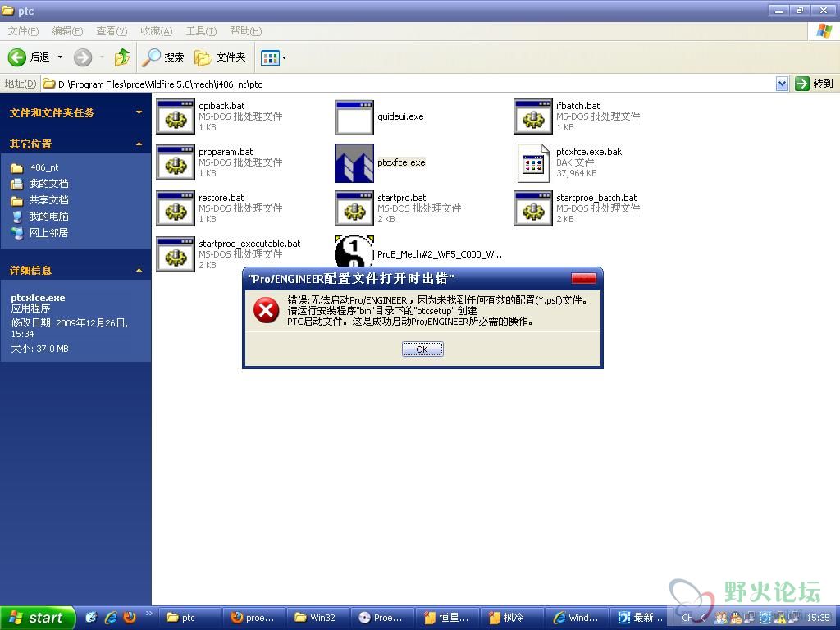Viewport: 840px width, 630px height.
Task: Switch to the Wind... Internet Explorer taskbar item
Action: coord(577,618)
